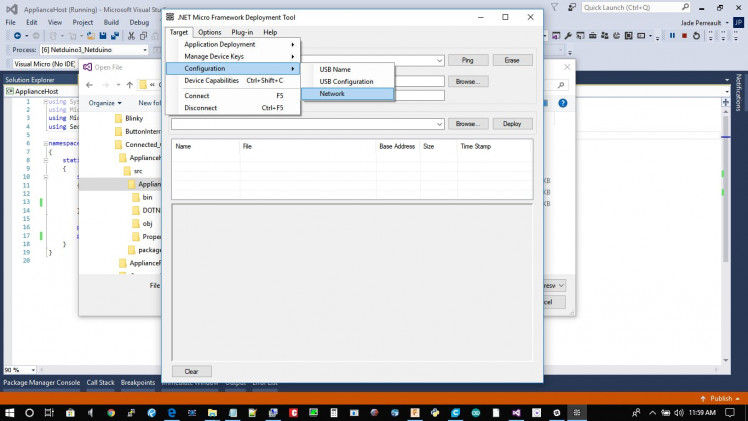Open the Action Center notification icon
Screen dimensions: 748x421
[x=730, y=413]
